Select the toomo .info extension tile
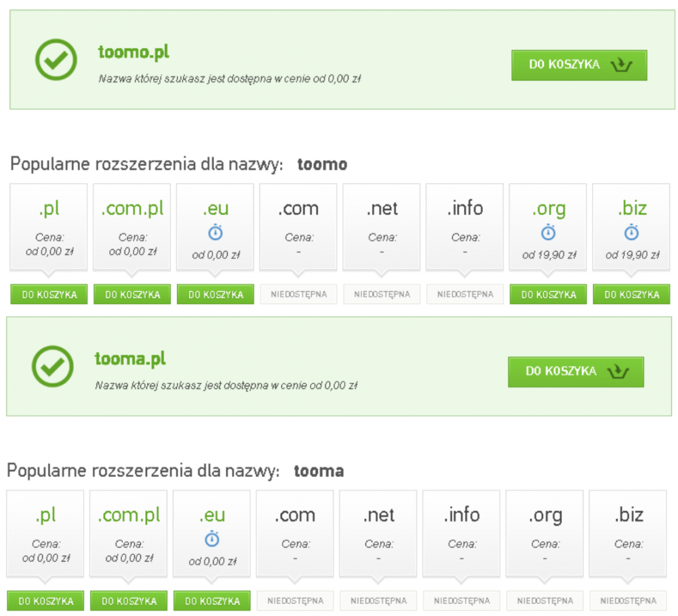This screenshot has width=678, height=616. (465, 227)
